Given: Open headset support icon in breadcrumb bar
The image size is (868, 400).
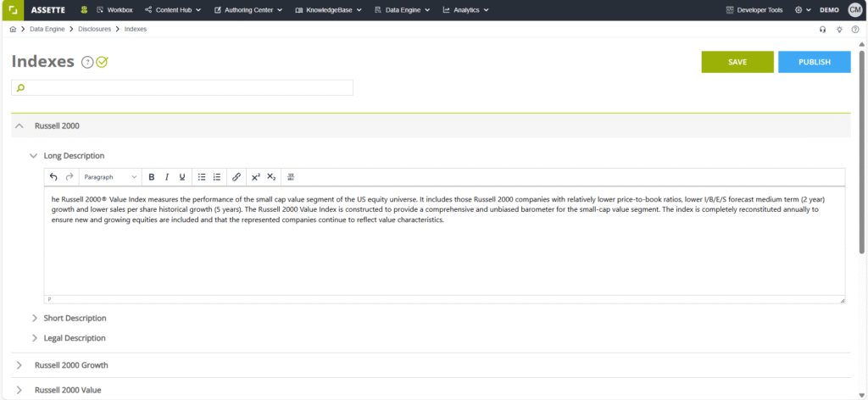Looking at the screenshot, I should [x=822, y=30].
